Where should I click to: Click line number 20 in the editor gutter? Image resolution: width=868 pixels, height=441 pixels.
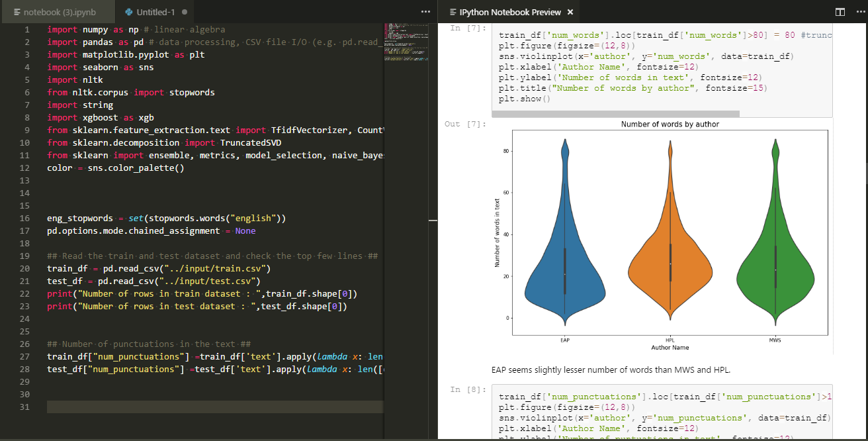pos(24,268)
